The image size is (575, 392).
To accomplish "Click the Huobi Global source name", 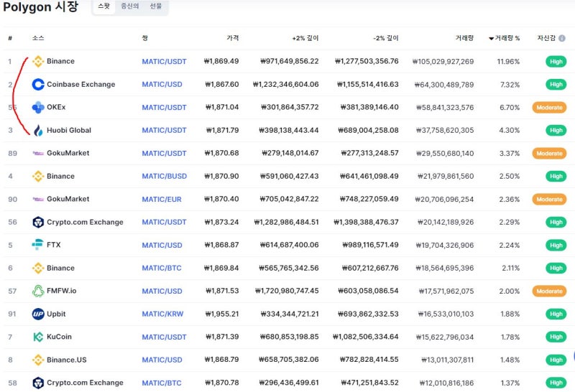I will pyautogui.click(x=69, y=130).
